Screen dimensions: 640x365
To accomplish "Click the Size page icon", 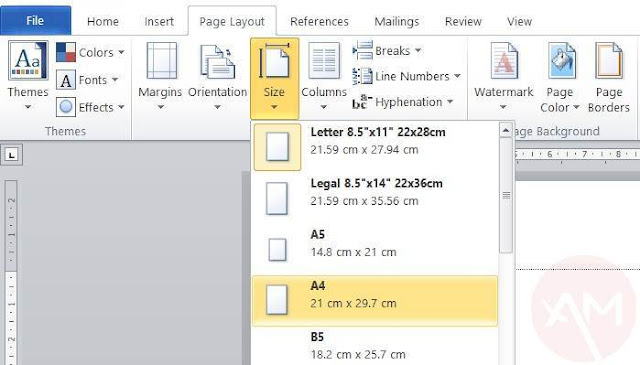I will click(274, 60).
